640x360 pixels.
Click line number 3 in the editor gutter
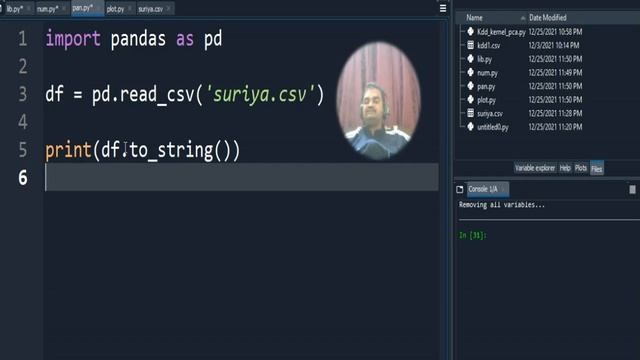coord(23,94)
